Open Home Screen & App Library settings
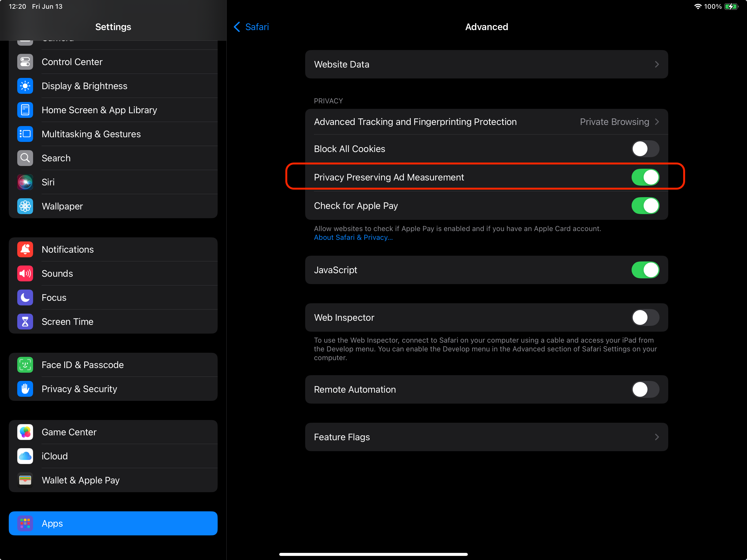The width and height of the screenshot is (747, 560). [x=113, y=110]
